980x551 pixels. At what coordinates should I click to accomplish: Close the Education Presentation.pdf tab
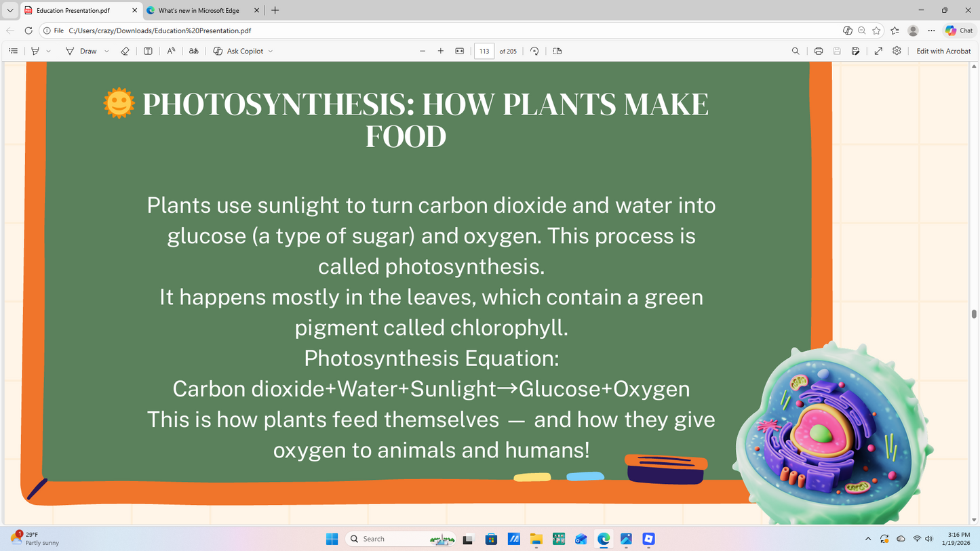click(x=134, y=10)
